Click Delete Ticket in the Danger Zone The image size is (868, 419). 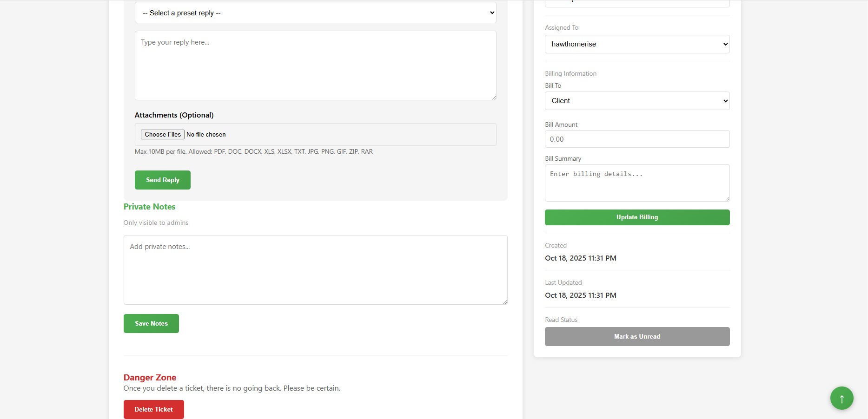153,409
